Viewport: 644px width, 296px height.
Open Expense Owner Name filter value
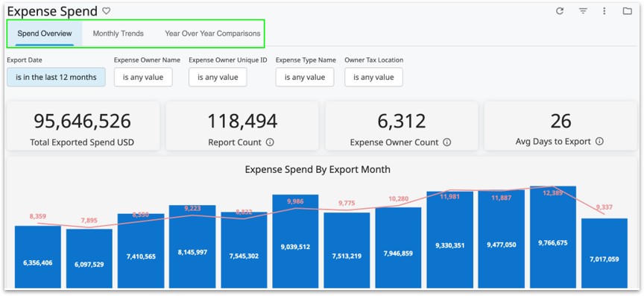(x=143, y=77)
